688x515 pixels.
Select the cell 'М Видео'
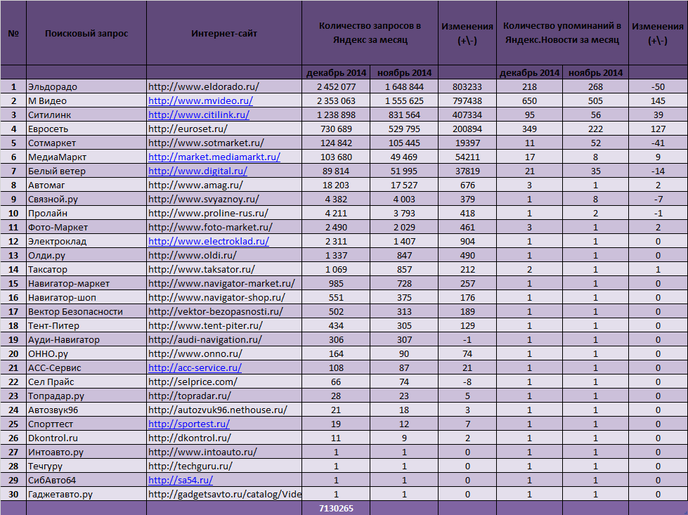tap(86, 101)
